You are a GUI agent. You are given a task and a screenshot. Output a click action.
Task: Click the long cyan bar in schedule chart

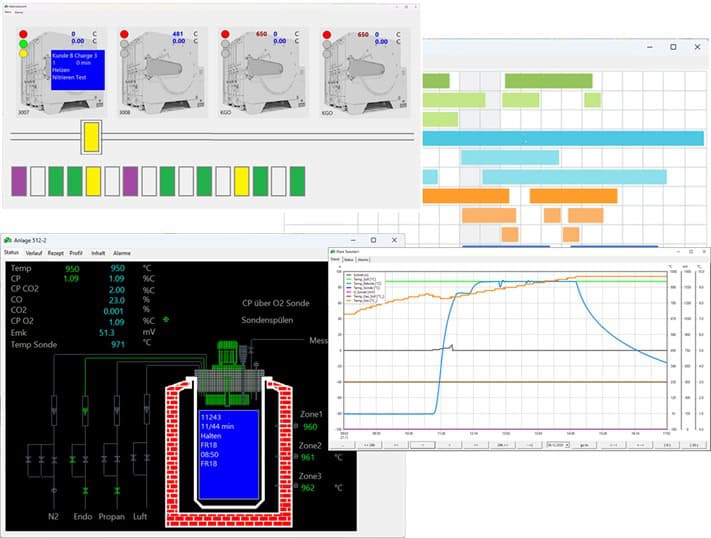click(x=562, y=137)
